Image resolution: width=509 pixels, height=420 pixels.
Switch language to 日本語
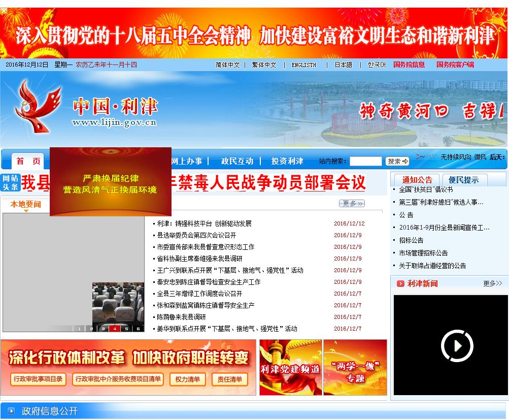click(x=344, y=65)
